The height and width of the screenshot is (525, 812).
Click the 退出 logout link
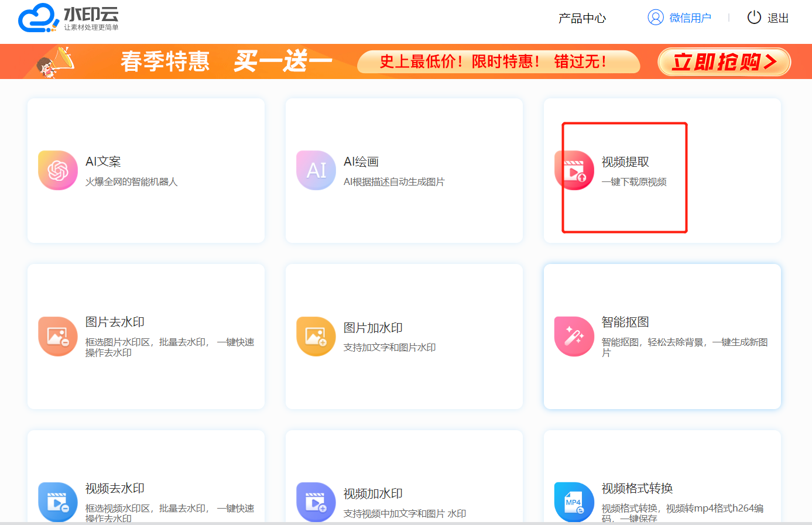tap(778, 18)
